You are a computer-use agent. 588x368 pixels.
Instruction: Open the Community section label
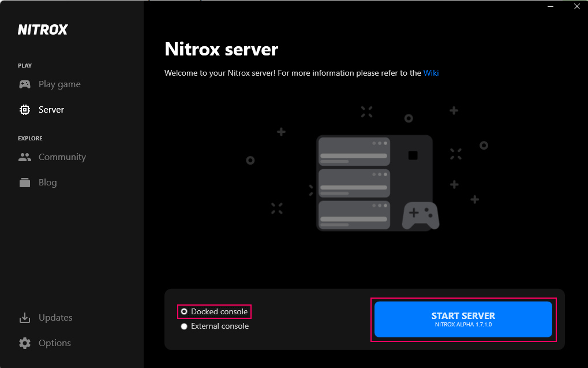click(x=62, y=157)
